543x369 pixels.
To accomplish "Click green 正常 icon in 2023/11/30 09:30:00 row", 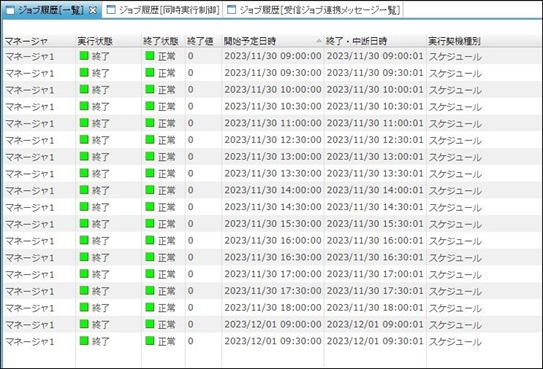I will [x=150, y=72].
